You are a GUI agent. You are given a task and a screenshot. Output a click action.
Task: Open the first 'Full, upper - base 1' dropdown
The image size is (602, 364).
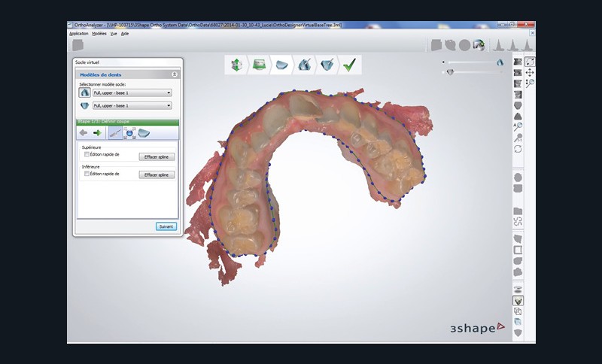tap(132, 93)
